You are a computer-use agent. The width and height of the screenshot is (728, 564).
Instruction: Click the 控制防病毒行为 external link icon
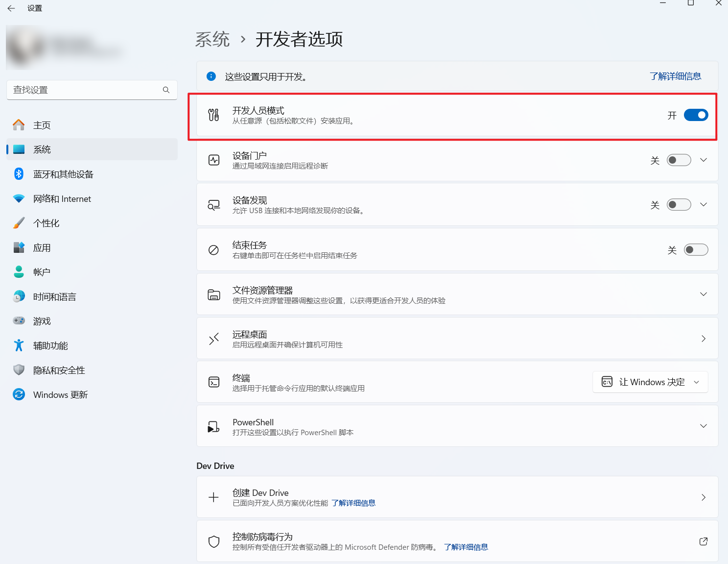pyautogui.click(x=703, y=541)
